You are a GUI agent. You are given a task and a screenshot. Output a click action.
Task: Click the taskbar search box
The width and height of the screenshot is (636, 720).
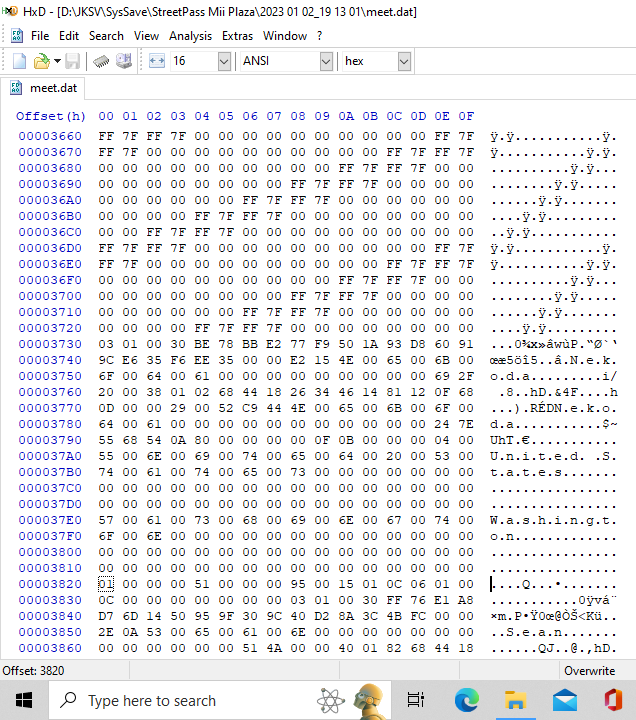[220, 700]
